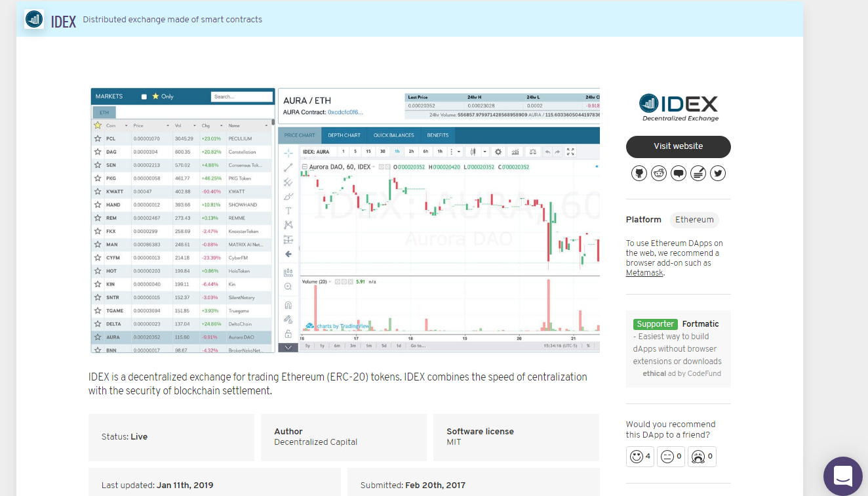
Task: Open the candlestick chart style dropdown arrow
Action: coord(484,152)
